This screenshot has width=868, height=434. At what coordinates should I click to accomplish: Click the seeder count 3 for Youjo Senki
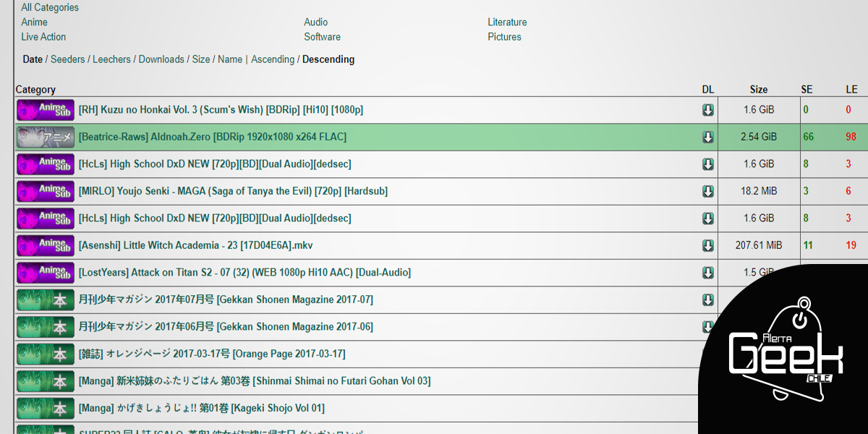click(x=806, y=191)
